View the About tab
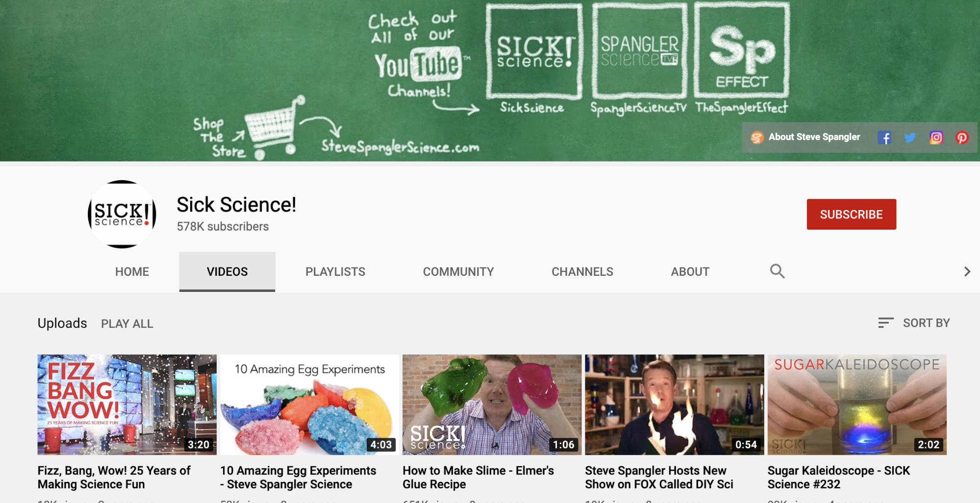 (x=690, y=272)
